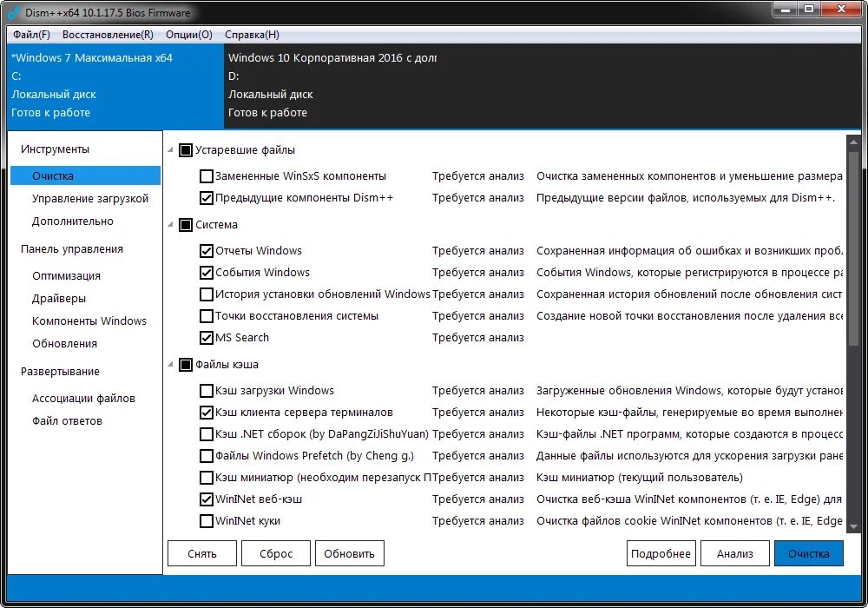The height and width of the screenshot is (608, 868).
Task: Open the Восстановление(R) menu
Action: point(108,35)
